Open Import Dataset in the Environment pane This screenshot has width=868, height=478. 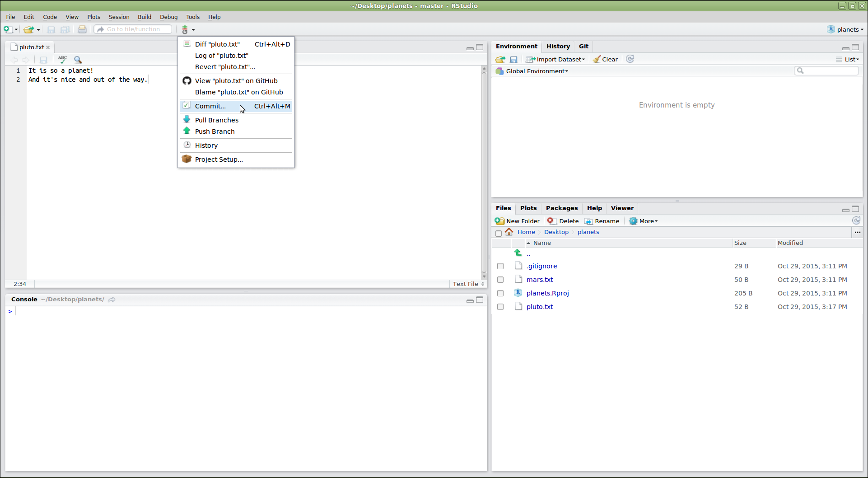[x=555, y=59]
